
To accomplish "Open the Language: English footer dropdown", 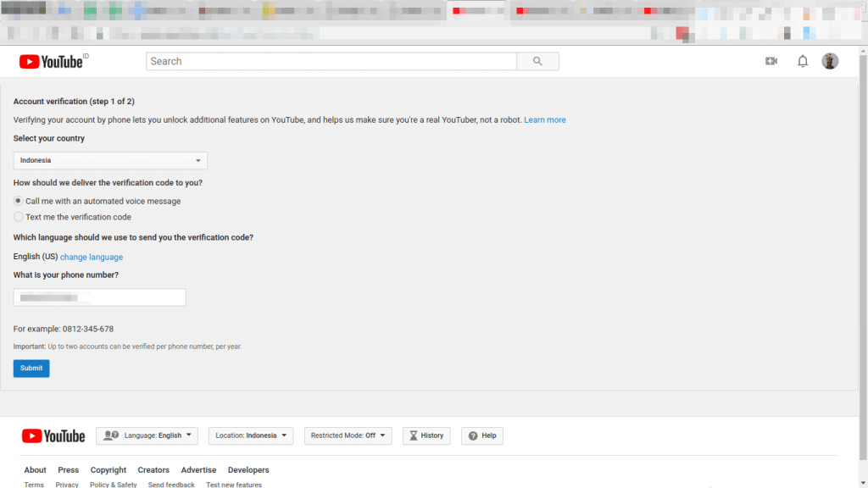I will [147, 436].
